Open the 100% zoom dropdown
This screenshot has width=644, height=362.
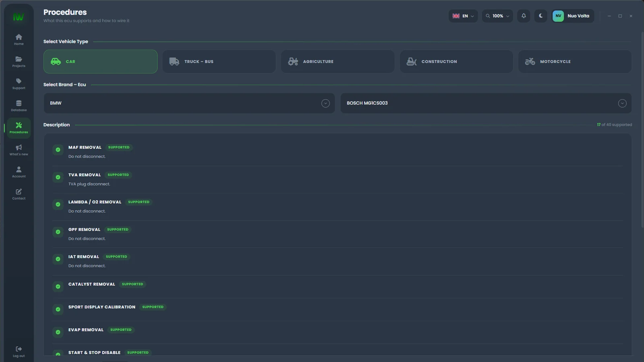(x=497, y=16)
